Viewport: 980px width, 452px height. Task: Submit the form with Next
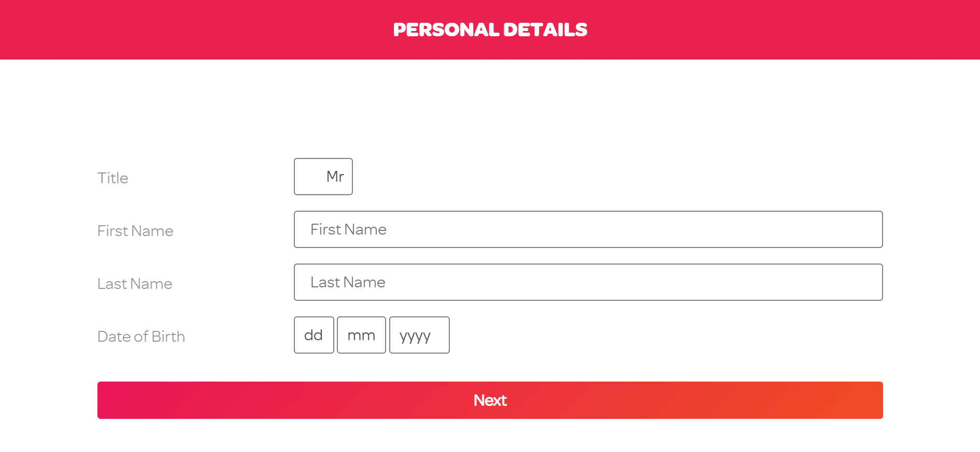click(490, 400)
